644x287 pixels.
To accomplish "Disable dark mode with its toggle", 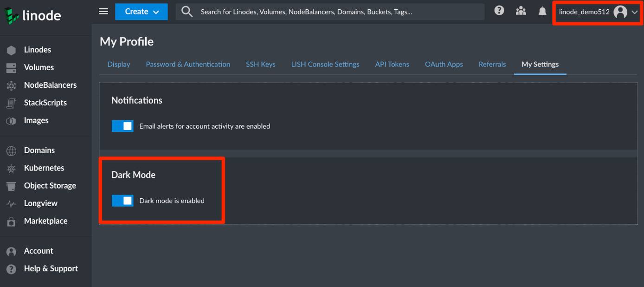I will (x=122, y=200).
